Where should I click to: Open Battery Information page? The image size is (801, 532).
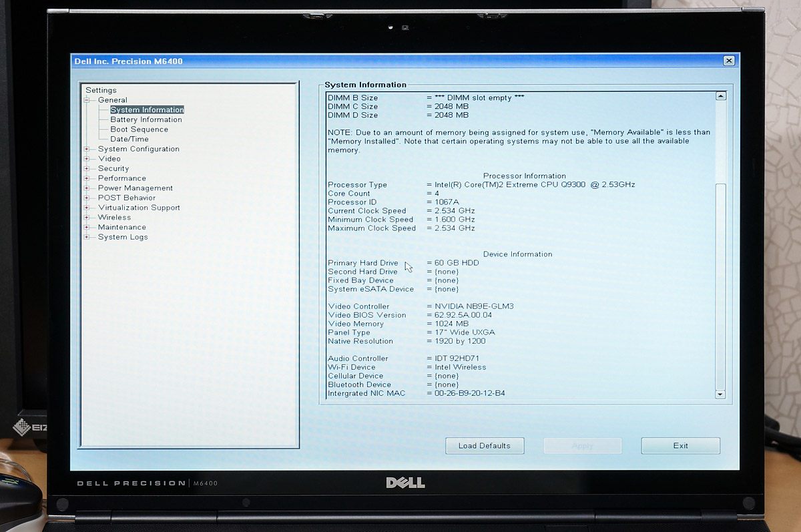[x=146, y=119]
